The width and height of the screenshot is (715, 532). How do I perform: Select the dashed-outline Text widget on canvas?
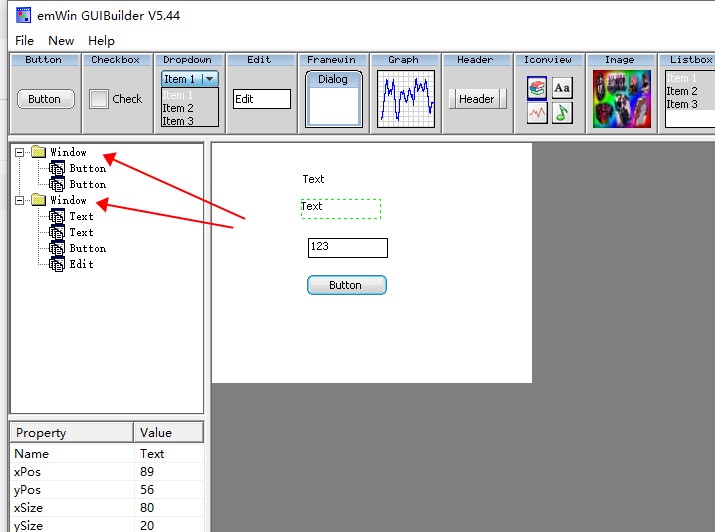(341, 209)
